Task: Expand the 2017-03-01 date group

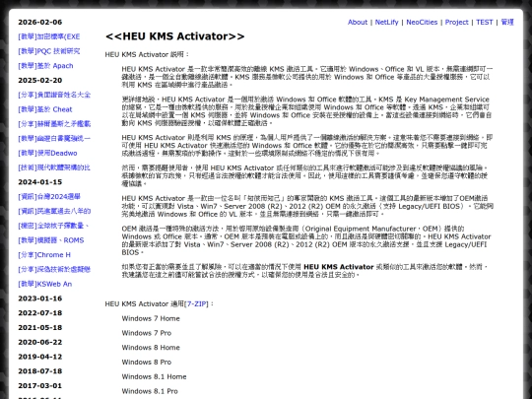Action: click(x=40, y=385)
